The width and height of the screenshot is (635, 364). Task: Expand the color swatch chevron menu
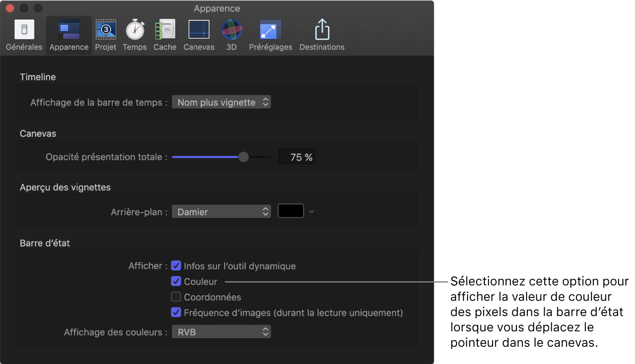coord(312,212)
